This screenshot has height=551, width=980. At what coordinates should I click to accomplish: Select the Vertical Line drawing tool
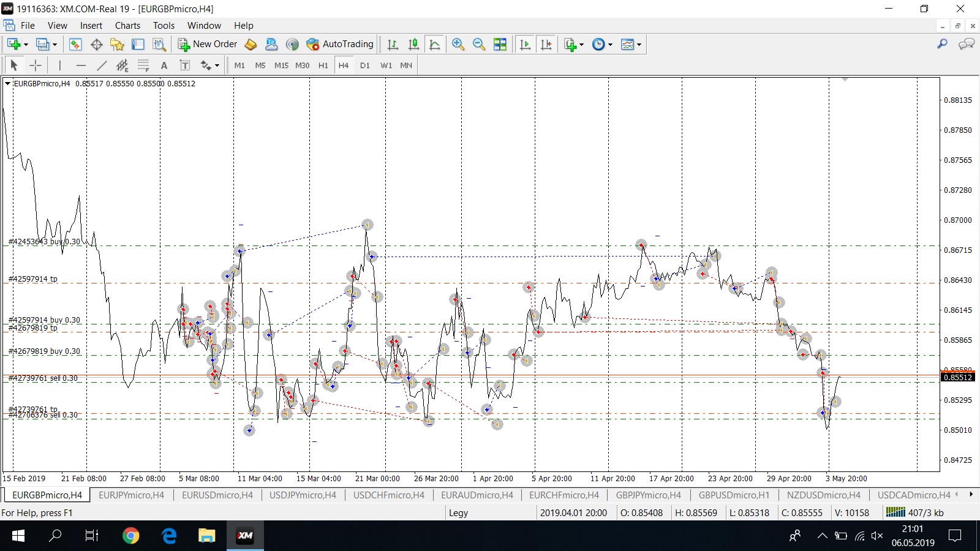click(x=59, y=65)
